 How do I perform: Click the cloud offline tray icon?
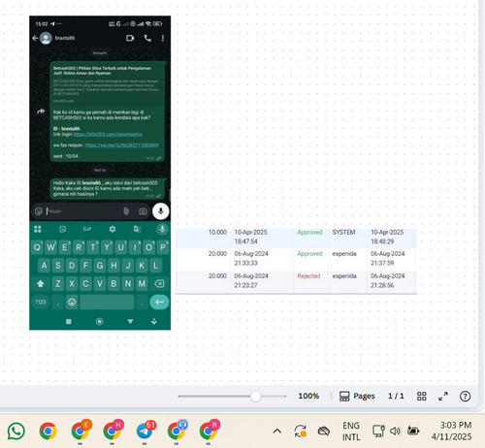point(323,431)
